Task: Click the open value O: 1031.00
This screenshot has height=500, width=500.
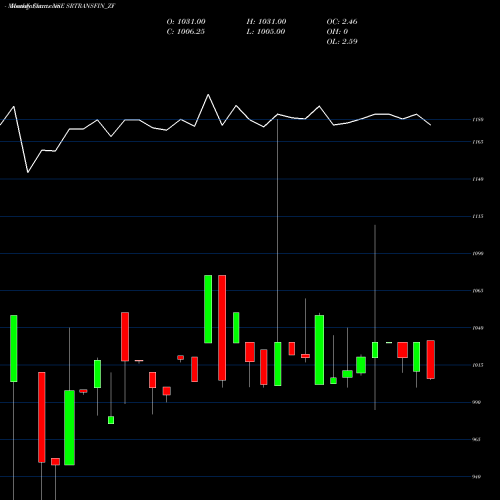Action: tap(186, 22)
